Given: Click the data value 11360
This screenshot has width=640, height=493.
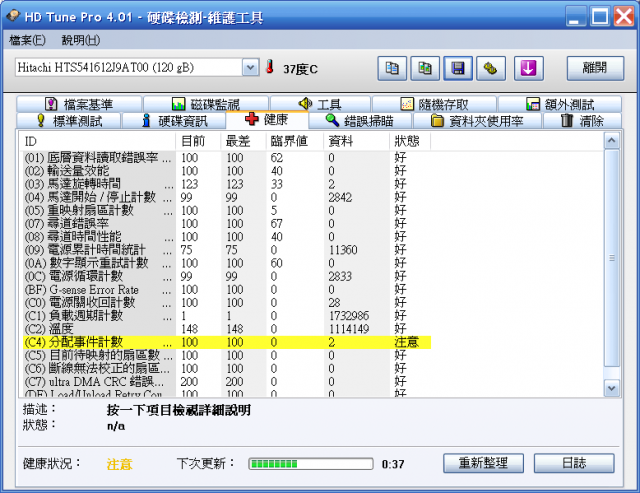Looking at the screenshot, I should [x=342, y=250].
